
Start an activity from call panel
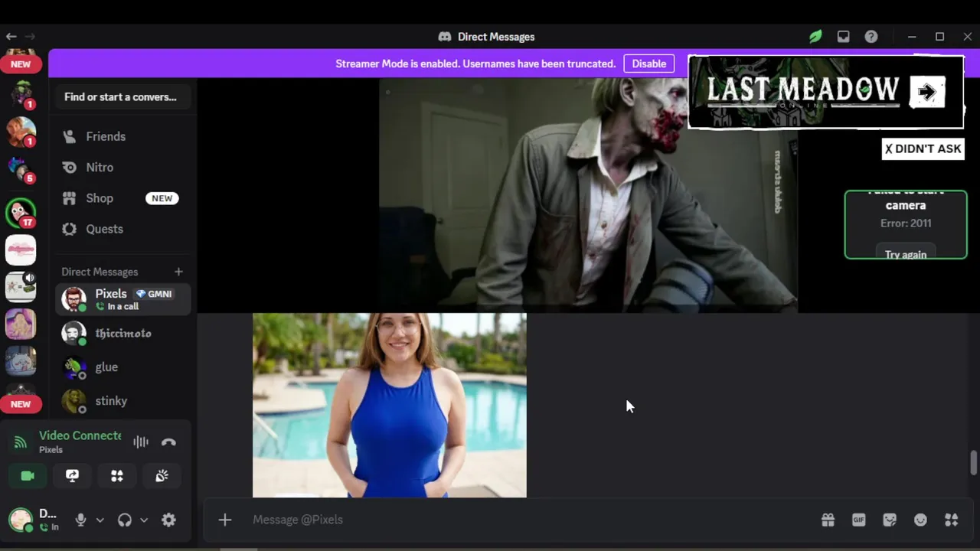click(117, 476)
